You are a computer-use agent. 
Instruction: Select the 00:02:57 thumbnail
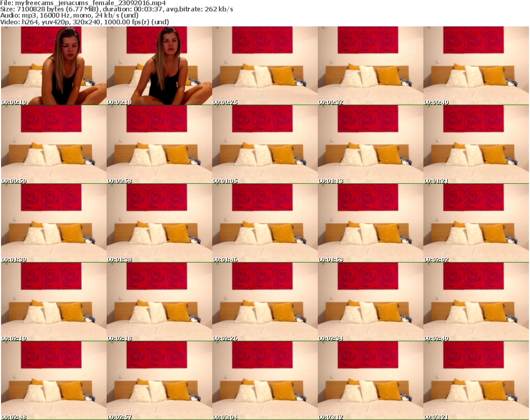[159, 381]
